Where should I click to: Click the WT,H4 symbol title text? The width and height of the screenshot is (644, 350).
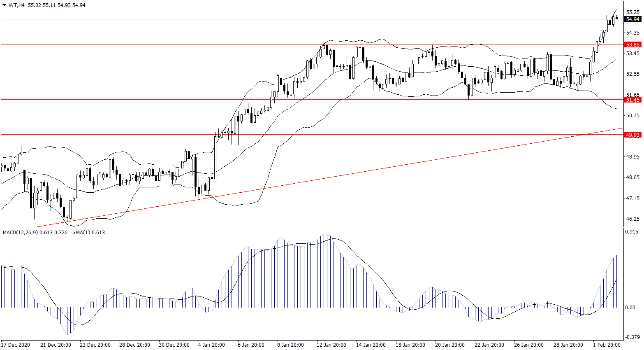point(17,5)
